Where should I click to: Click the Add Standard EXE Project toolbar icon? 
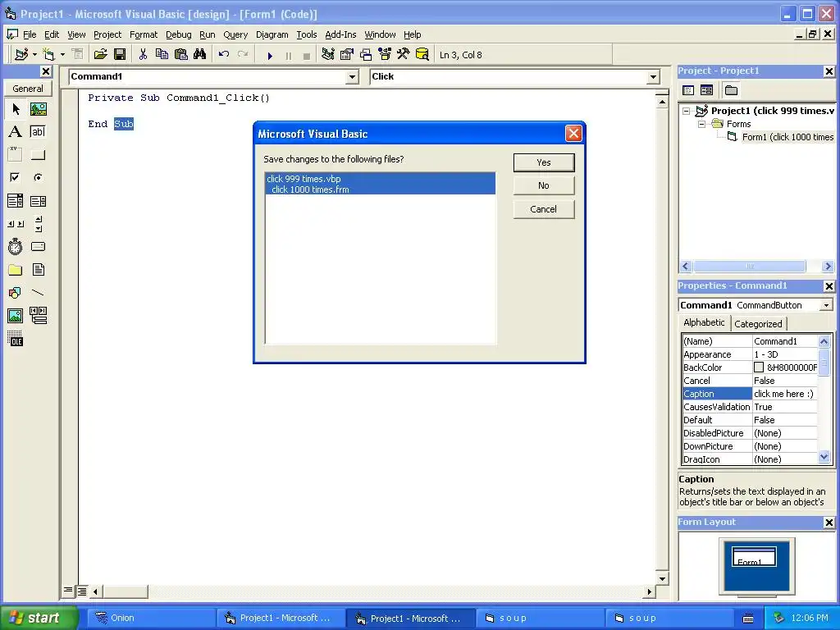pyautogui.click(x=21, y=55)
